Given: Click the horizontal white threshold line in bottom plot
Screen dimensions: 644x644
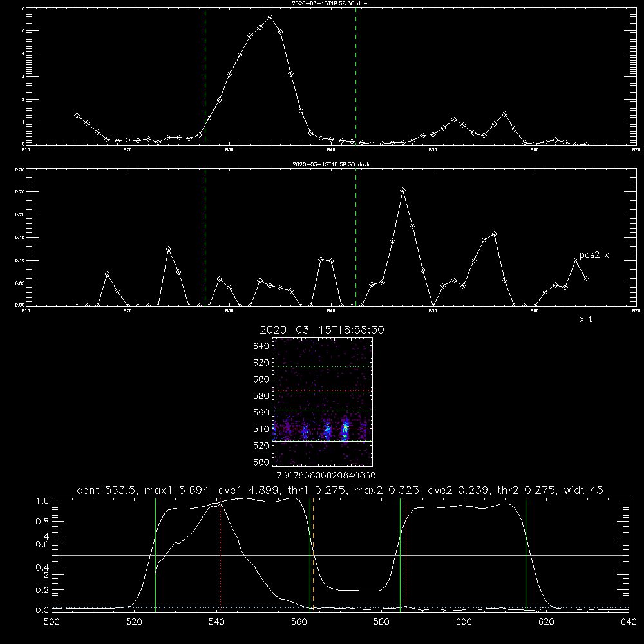Looking at the screenshot, I should pos(340,555).
